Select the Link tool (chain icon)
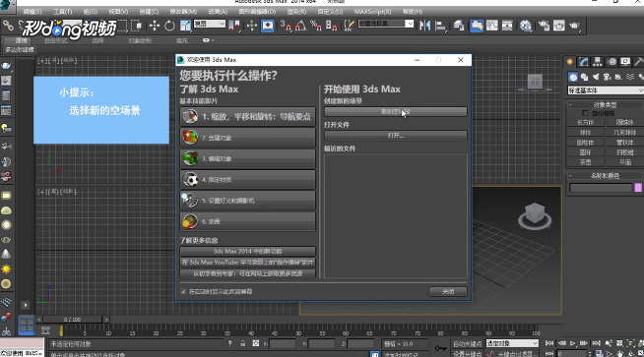 click(x=8, y=26)
